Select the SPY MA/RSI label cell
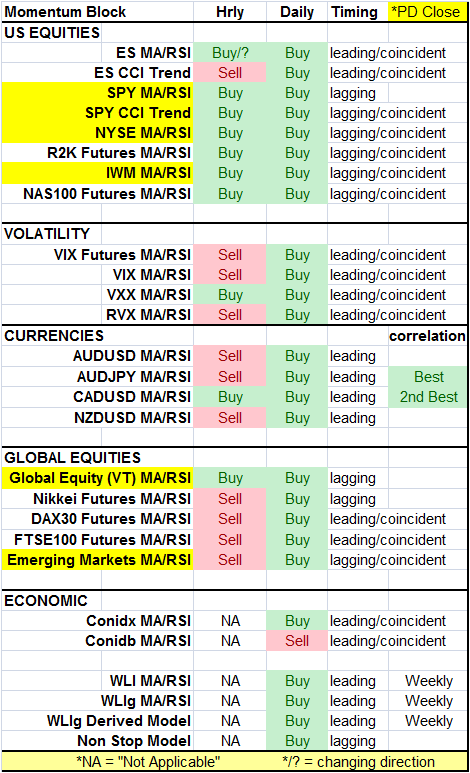This screenshot has height=773, width=470. pyautogui.click(x=98, y=93)
